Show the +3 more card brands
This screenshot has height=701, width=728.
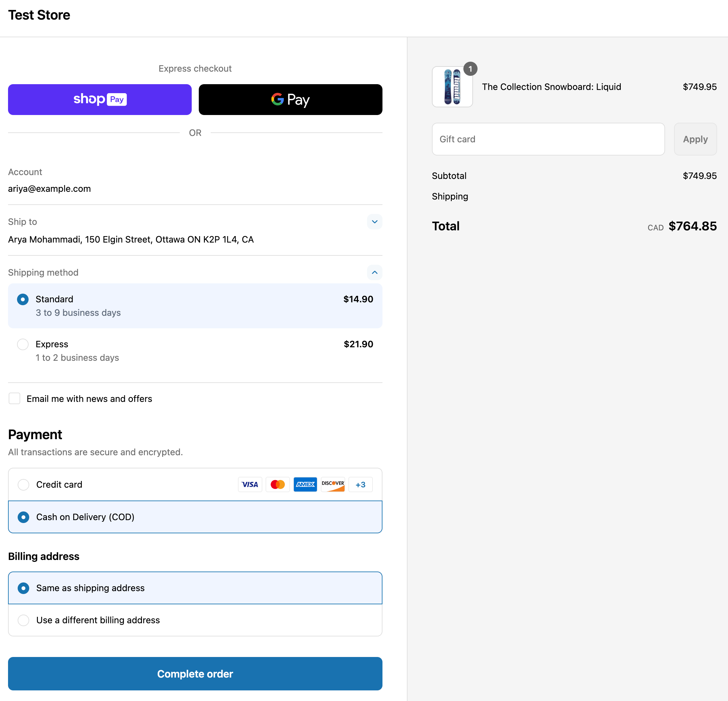(360, 484)
